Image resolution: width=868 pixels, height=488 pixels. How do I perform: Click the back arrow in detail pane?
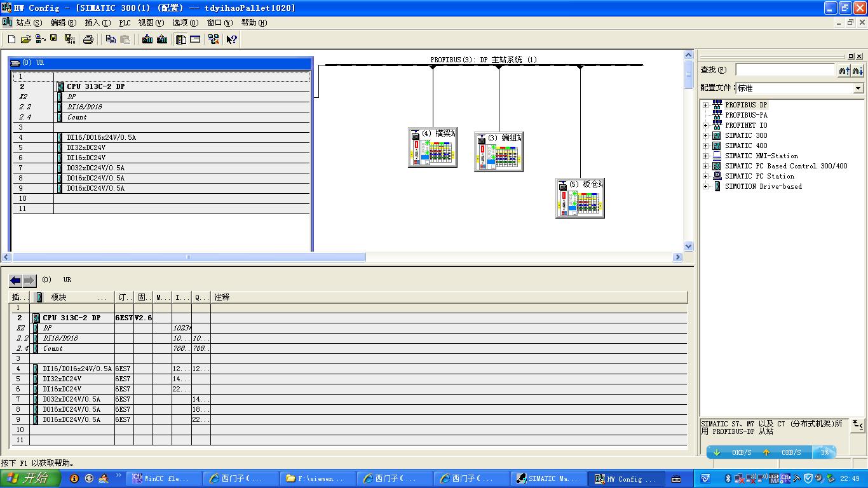(16, 280)
